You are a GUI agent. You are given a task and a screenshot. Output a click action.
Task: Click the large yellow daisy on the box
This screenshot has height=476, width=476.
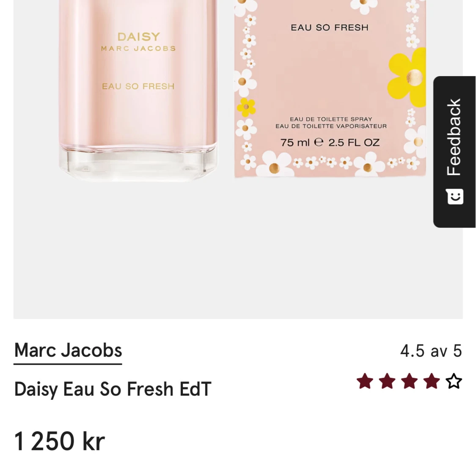pyautogui.click(x=409, y=77)
